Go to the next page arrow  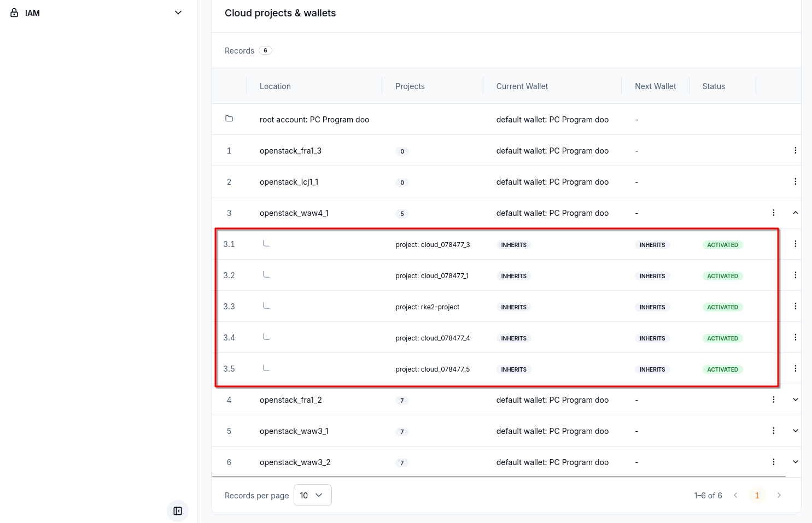pyautogui.click(x=779, y=495)
